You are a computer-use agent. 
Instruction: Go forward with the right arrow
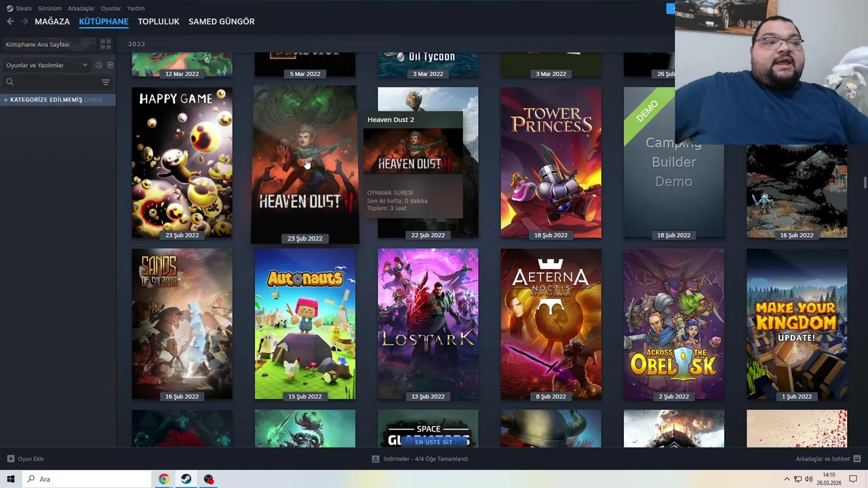(x=24, y=22)
